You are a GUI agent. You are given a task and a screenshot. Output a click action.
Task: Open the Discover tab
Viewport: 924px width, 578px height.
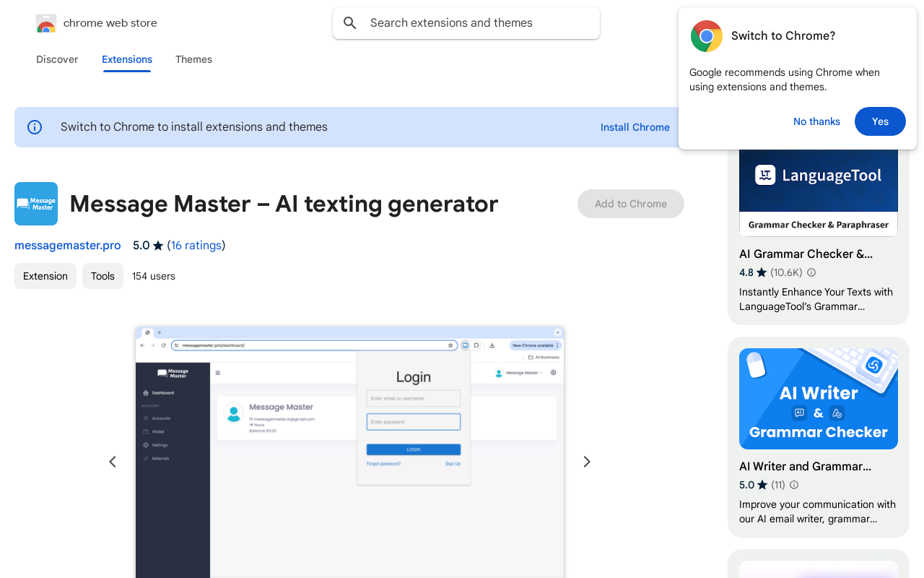click(57, 59)
